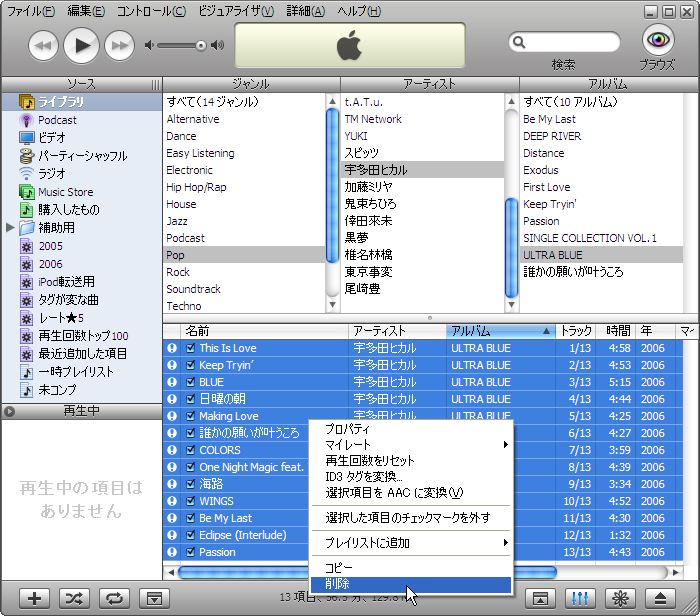Click show/hide artwork button at bottom left

click(154, 599)
